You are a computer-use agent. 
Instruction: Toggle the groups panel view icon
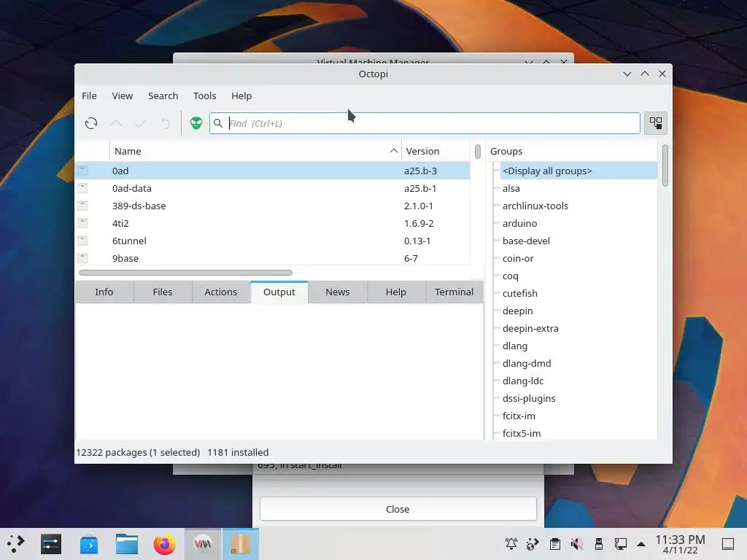pos(656,123)
